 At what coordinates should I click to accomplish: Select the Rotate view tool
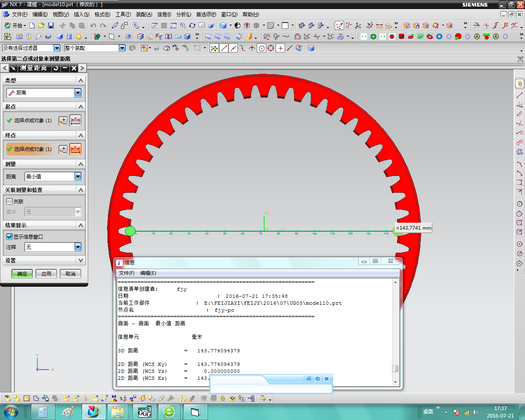pos(192,25)
